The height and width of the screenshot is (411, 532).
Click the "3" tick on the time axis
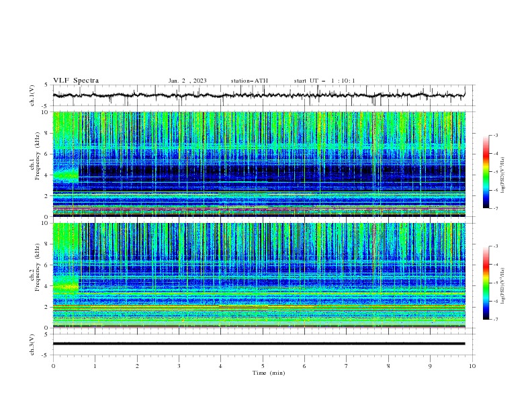pos(179,366)
